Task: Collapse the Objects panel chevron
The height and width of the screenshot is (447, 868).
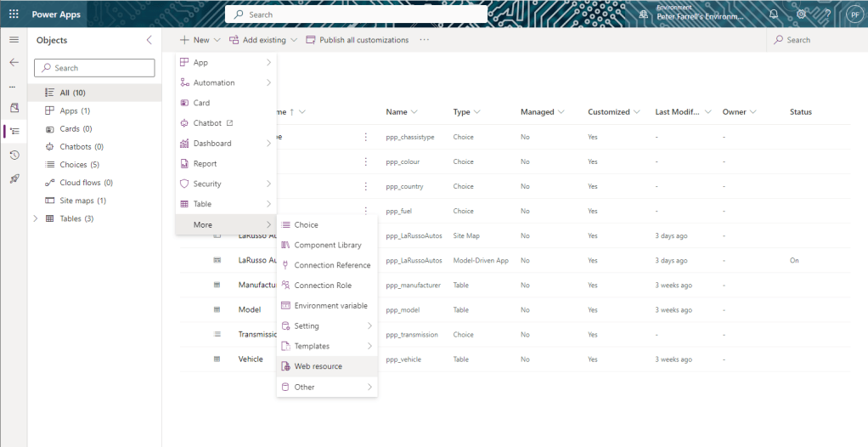Action: (149, 40)
